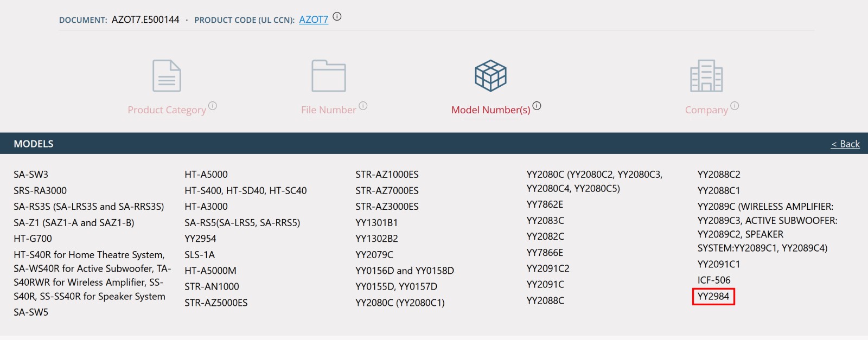The height and width of the screenshot is (340, 868).
Task: Switch to the Product Category tab
Action: (x=167, y=110)
